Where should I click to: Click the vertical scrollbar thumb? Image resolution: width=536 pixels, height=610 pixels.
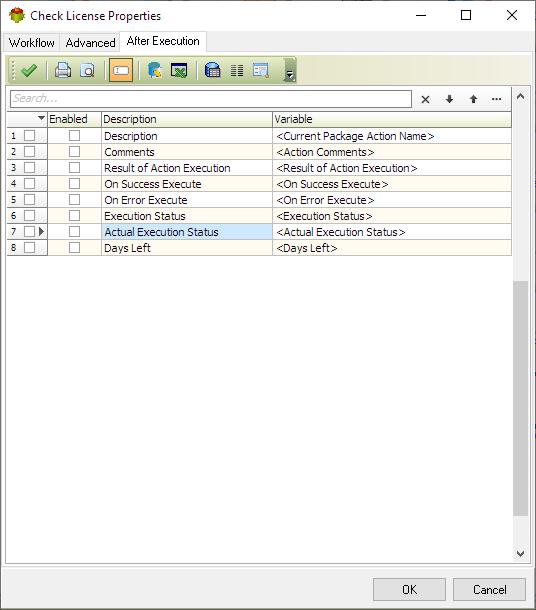point(520,398)
